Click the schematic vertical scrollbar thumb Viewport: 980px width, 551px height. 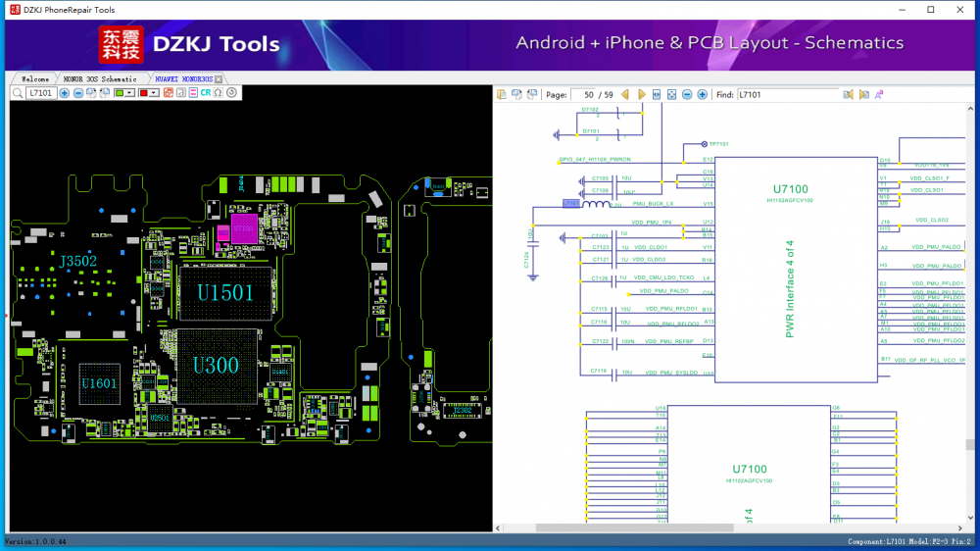(970, 445)
